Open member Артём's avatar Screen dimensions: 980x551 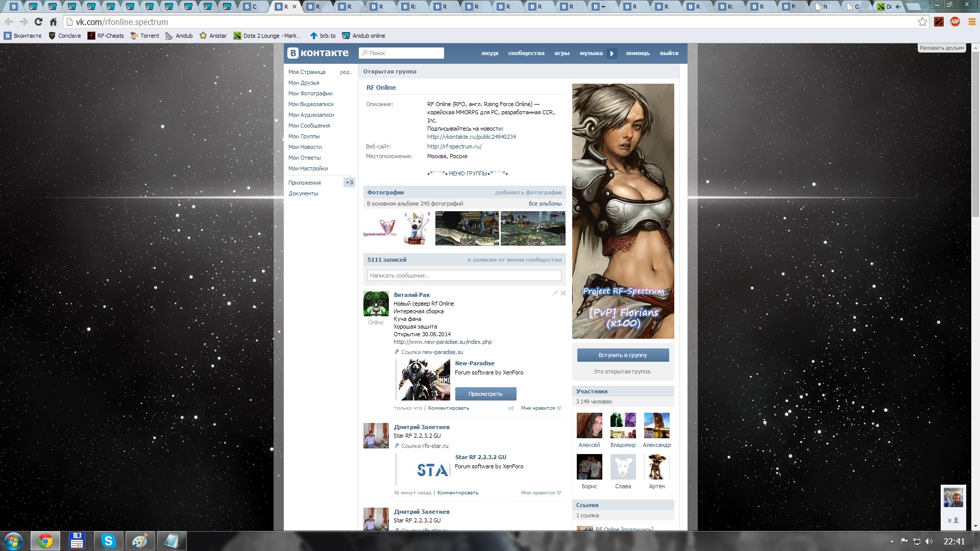click(x=656, y=467)
